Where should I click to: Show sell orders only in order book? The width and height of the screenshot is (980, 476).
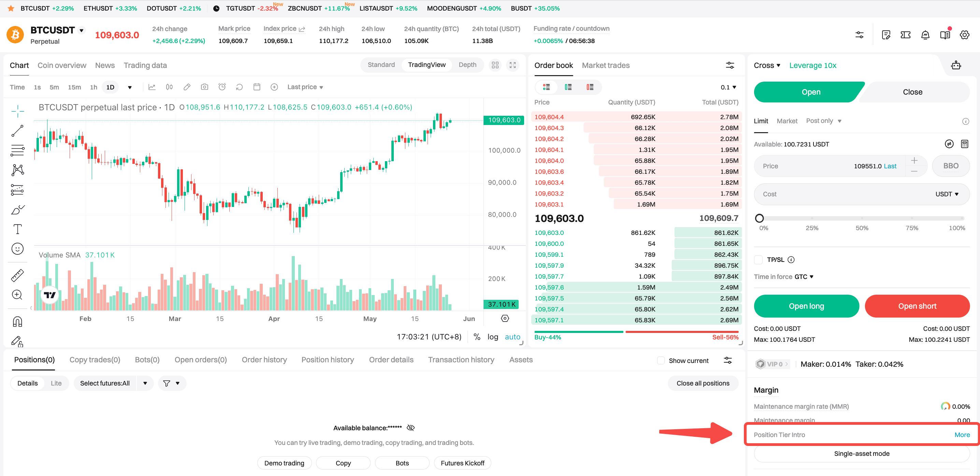[x=590, y=87]
